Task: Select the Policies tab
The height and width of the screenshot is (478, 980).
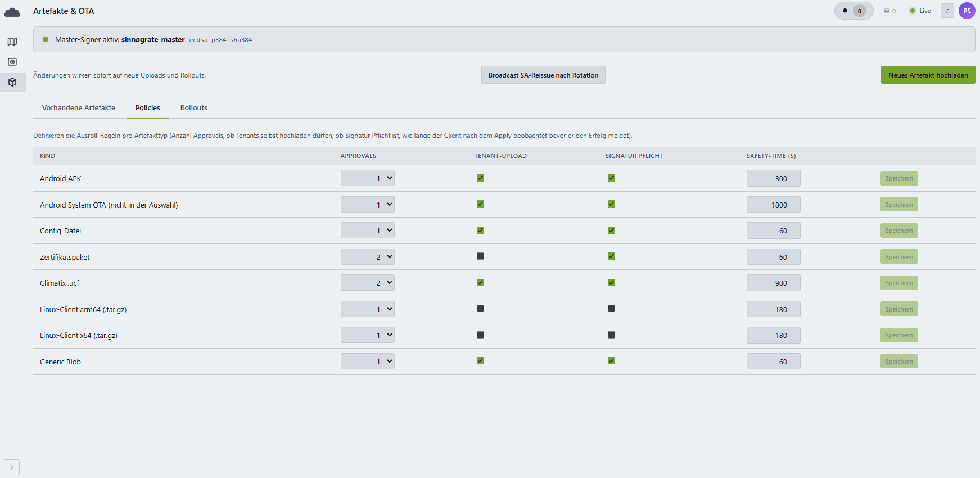Action: (x=148, y=107)
